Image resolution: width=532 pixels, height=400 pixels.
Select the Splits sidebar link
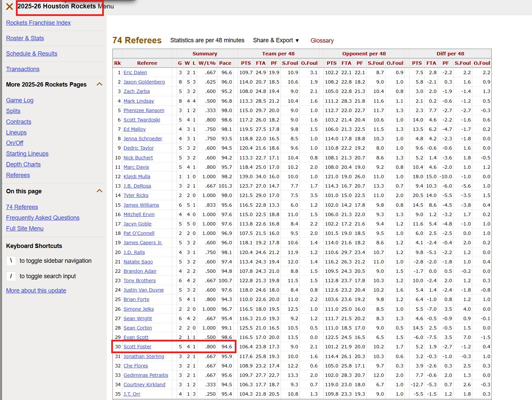(13, 111)
